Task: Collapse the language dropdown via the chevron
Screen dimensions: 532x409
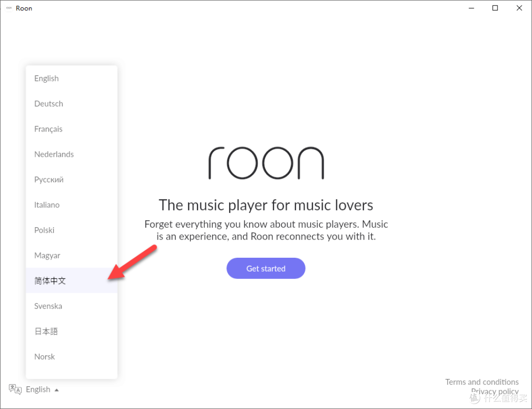Action: [57, 389]
